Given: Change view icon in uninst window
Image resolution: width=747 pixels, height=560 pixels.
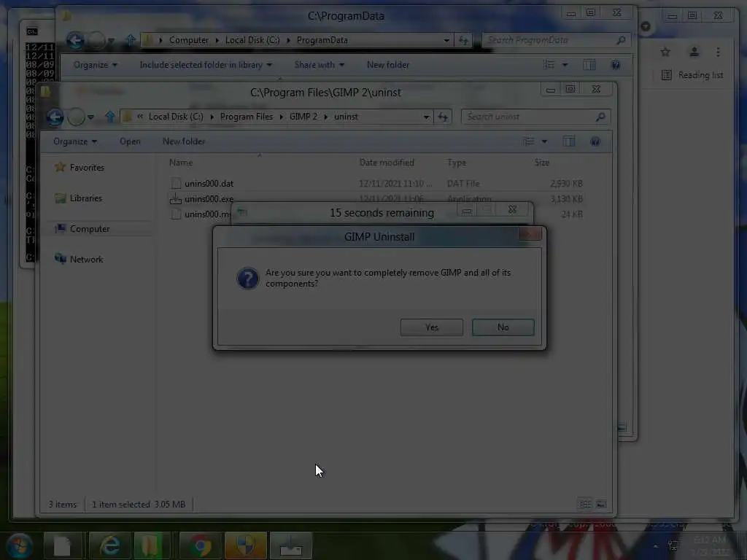Looking at the screenshot, I should pos(529,141).
